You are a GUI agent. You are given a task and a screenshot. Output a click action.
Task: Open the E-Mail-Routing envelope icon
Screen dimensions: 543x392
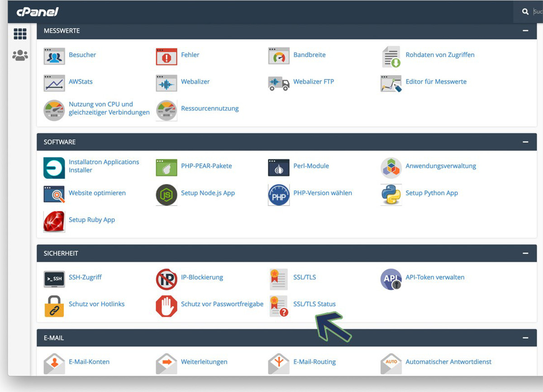(279, 364)
